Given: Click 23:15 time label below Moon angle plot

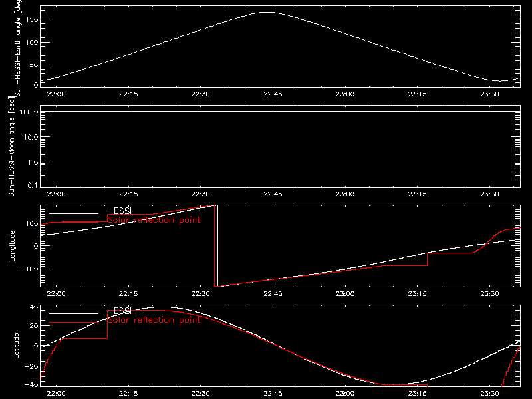Looking at the screenshot, I should pyautogui.click(x=418, y=194).
